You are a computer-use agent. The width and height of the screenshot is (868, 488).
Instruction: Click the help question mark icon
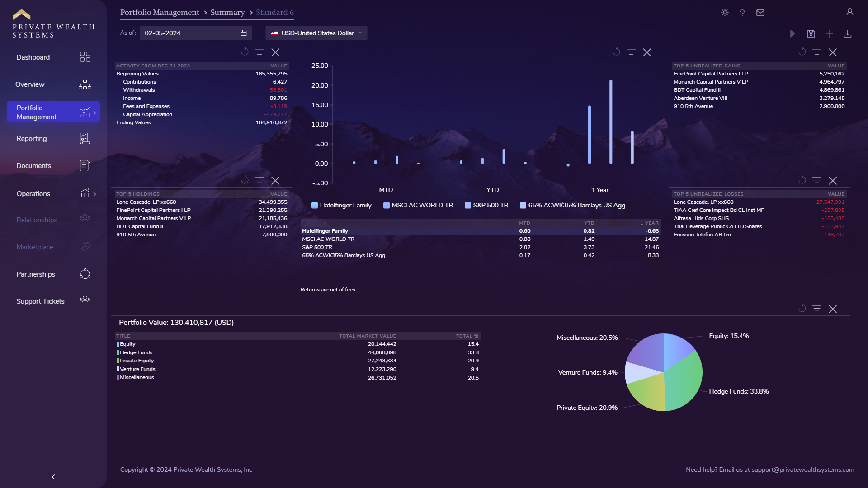[x=742, y=13]
